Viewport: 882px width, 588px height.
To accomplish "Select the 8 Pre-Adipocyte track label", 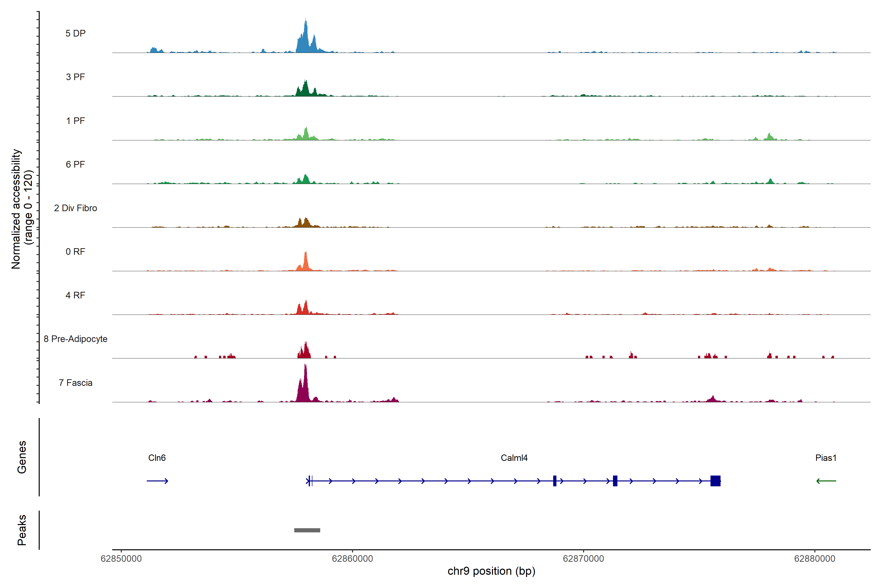I will (75, 339).
